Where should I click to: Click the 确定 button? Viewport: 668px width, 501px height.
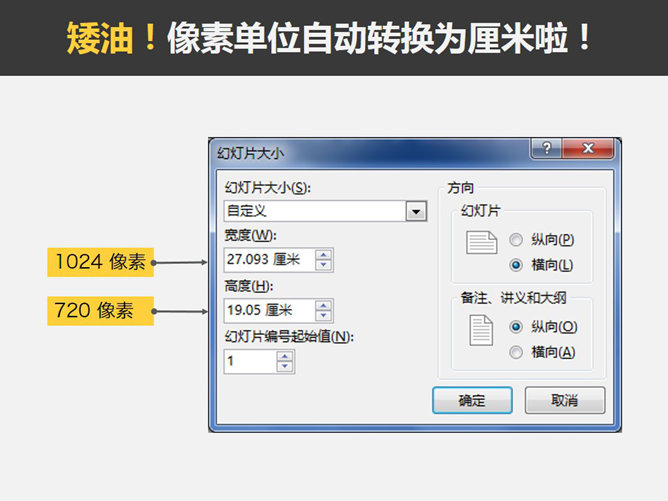[472, 400]
